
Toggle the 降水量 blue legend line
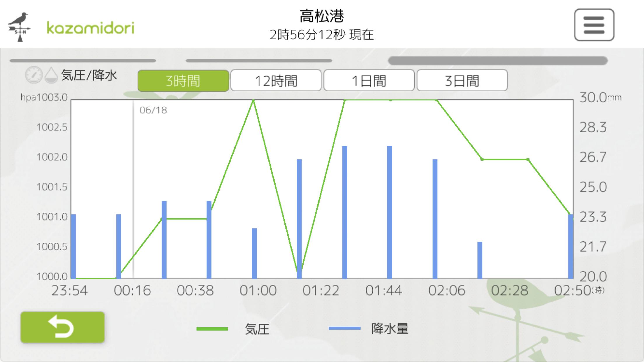[x=344, y=328]
